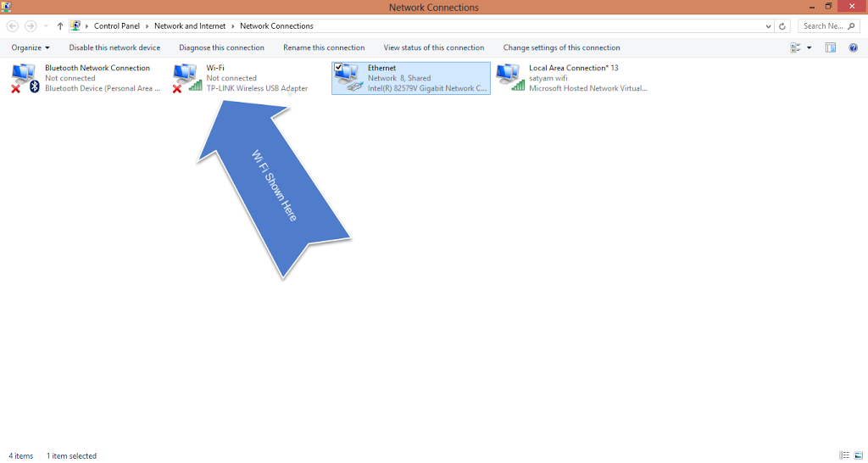
Task: Select the Local Area Connection* 13 icon
Action: [509, 78]
